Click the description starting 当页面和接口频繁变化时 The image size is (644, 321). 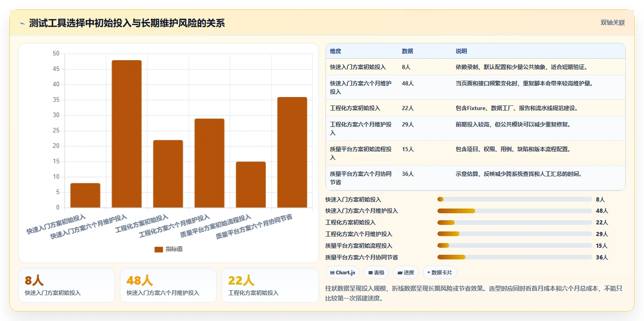click(x=525, y=84)
